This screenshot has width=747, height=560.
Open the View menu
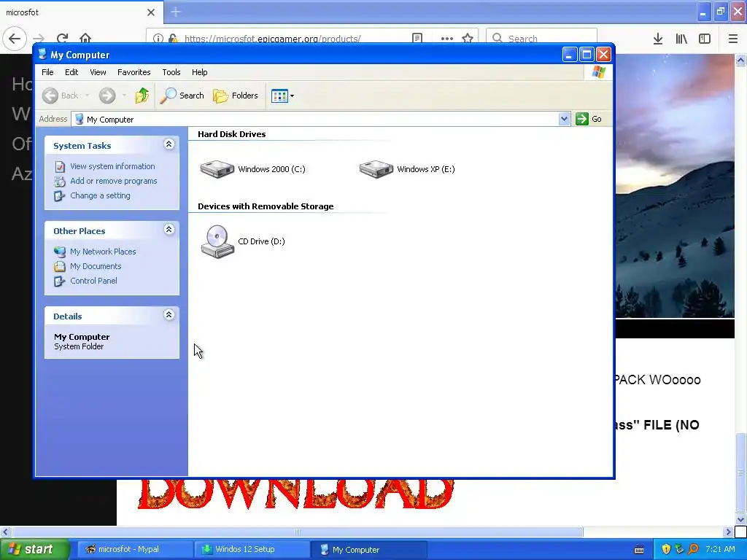98,72
